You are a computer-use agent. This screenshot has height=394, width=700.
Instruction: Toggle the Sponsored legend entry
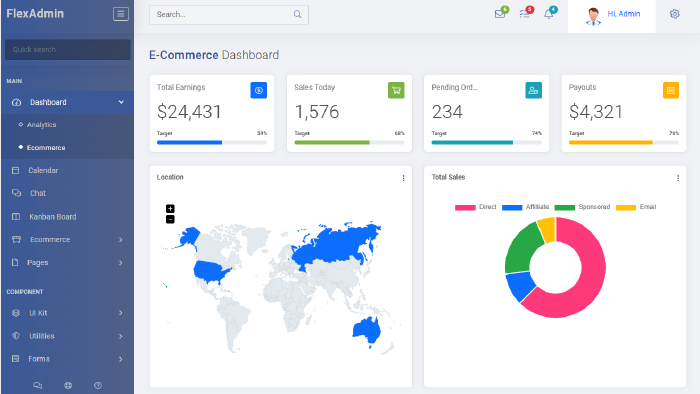tap(582, 207)
